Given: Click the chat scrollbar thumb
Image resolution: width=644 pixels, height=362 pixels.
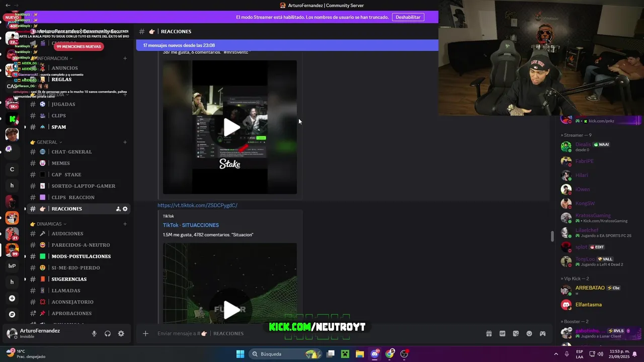Looking at the screenshot, I should click(552, 236).
